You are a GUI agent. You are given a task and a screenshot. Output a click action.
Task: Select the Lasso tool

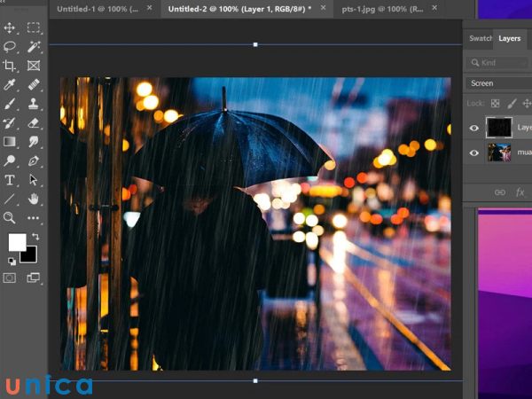click(x=10, y=47)
